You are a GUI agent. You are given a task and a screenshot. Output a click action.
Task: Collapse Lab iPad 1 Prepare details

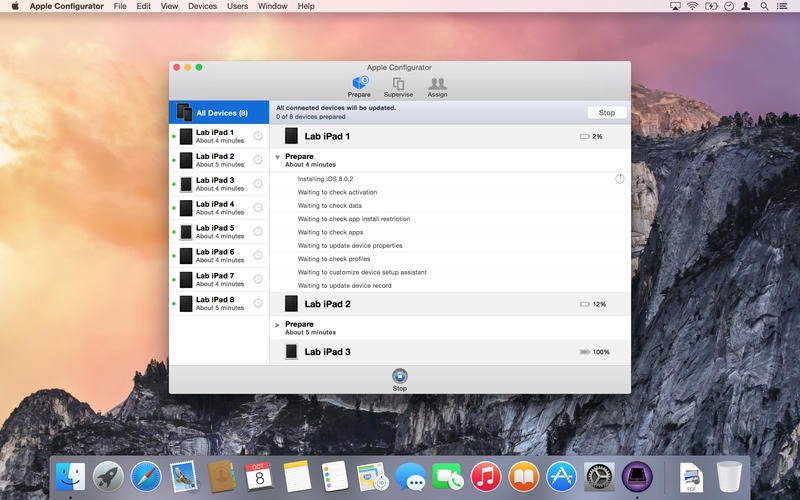278,157
